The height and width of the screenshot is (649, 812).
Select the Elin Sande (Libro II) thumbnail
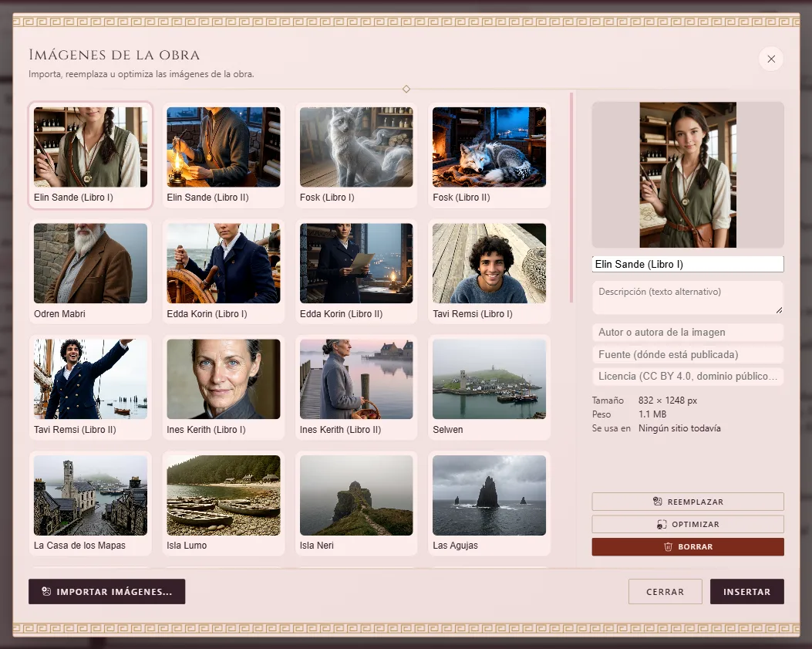point(223,155)
